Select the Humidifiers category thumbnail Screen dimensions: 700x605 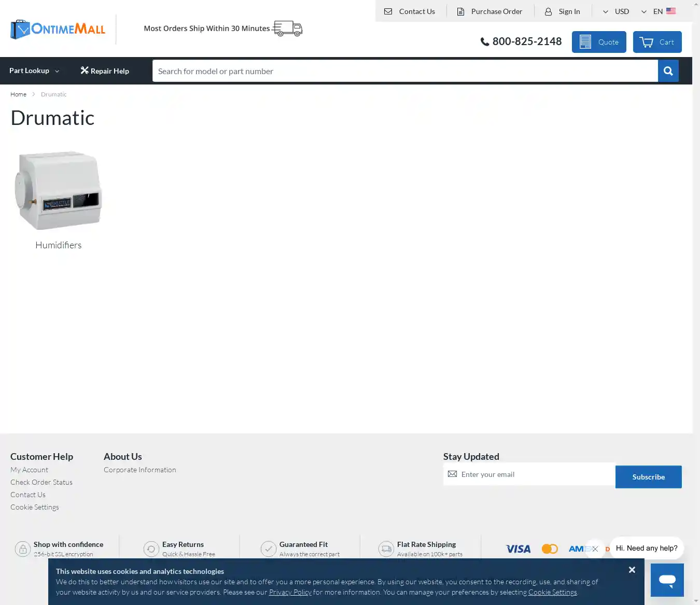tap(59, 191)
